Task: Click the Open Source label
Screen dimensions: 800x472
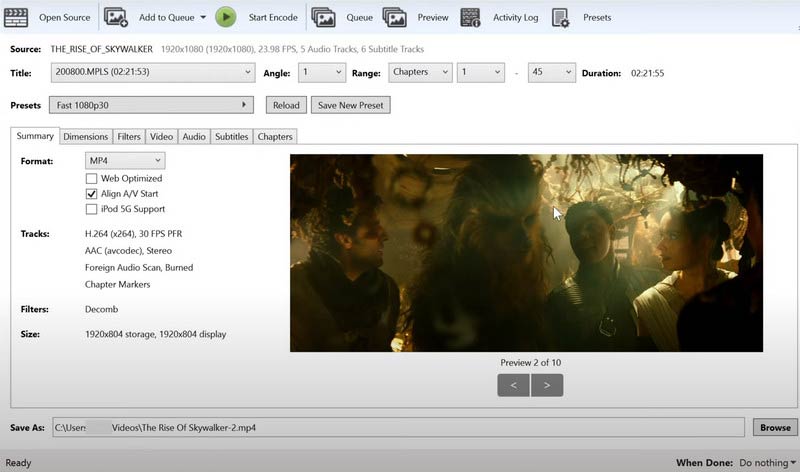Action: 64,17
